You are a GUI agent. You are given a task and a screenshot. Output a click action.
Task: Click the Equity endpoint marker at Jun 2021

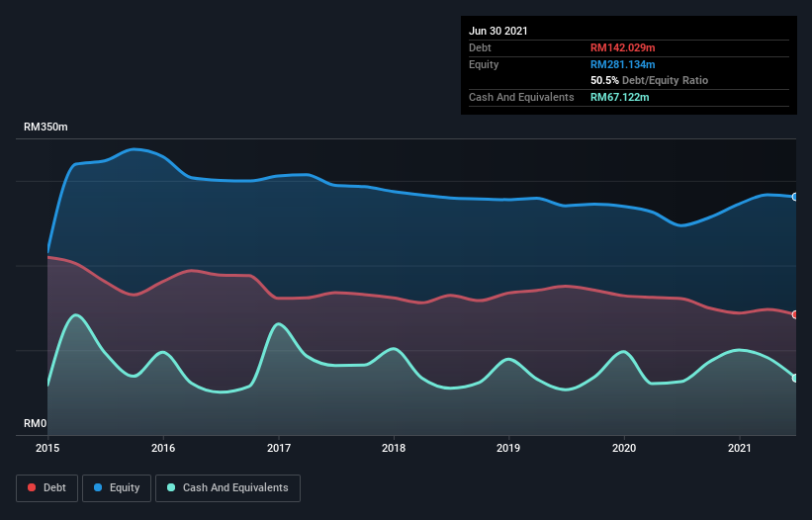(x=795, y=197)
